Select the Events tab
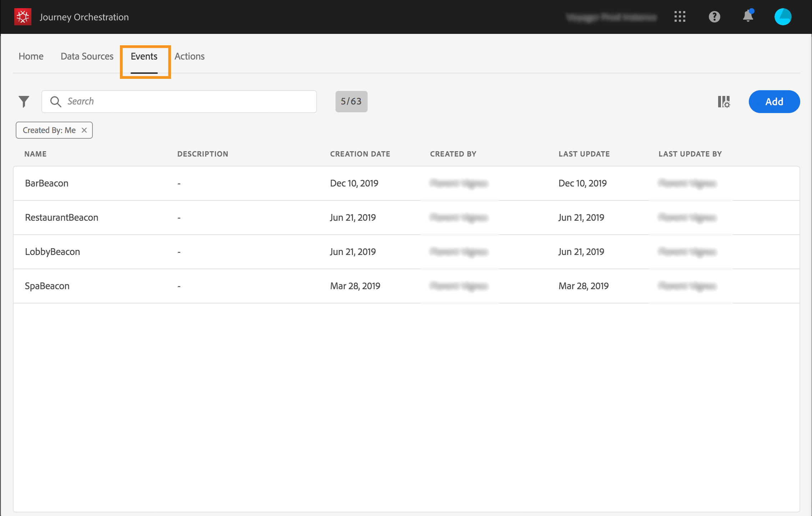812x516 pixels. click(144, 56)
